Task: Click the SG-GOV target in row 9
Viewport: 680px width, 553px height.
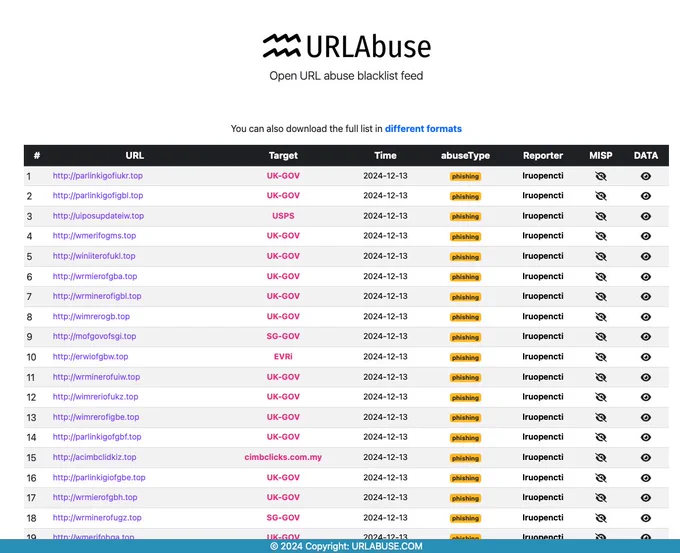Action: click(283, 336)
